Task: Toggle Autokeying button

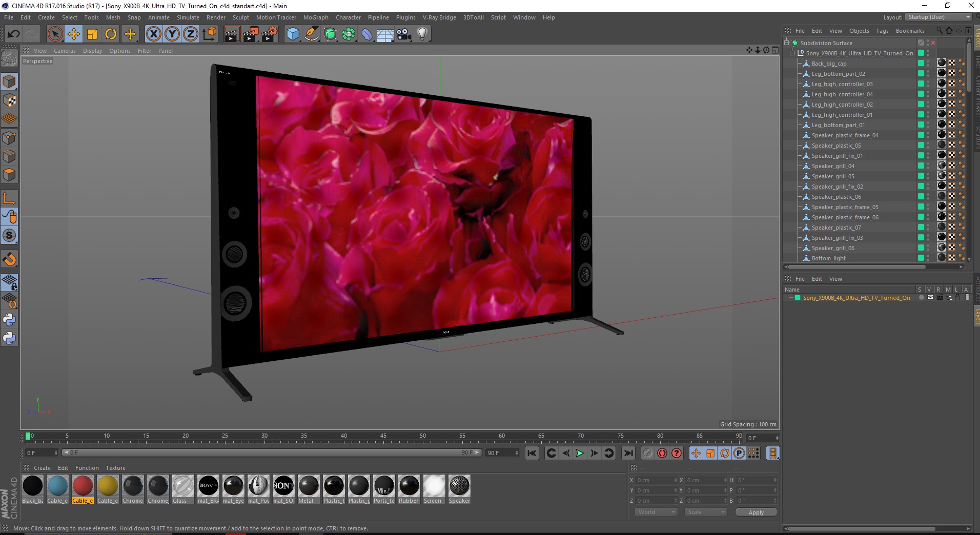Action: (x=662, y=453)
